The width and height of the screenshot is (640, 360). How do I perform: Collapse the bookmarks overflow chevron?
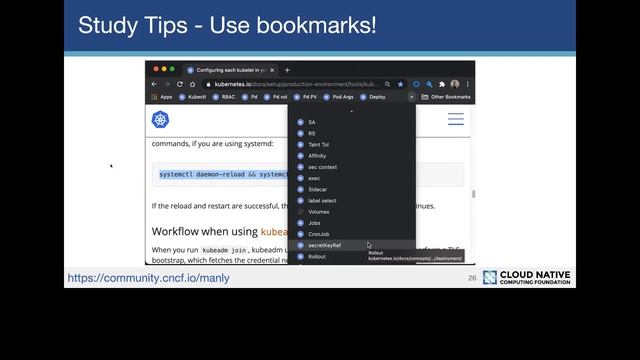tap(411, 97)
